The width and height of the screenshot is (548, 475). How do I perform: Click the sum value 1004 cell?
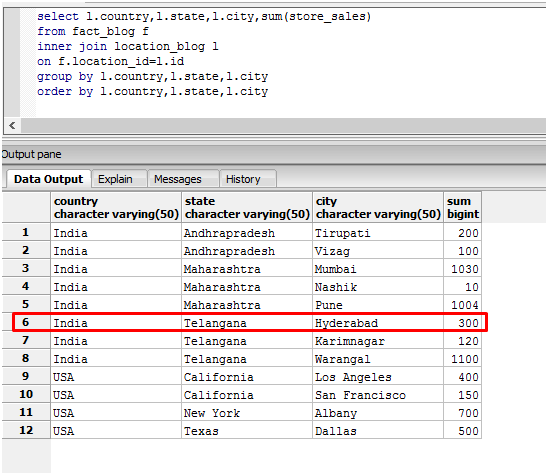click(463, 304)
